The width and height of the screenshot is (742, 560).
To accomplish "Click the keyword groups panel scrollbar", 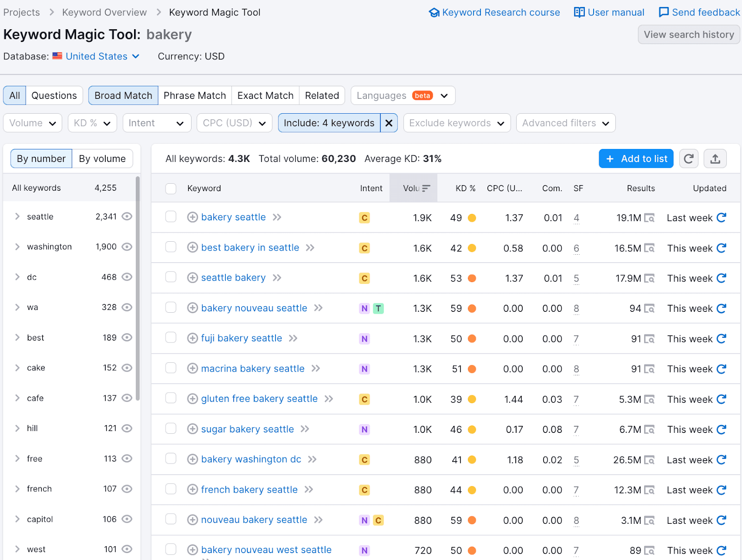I will (x=138, y=288).
